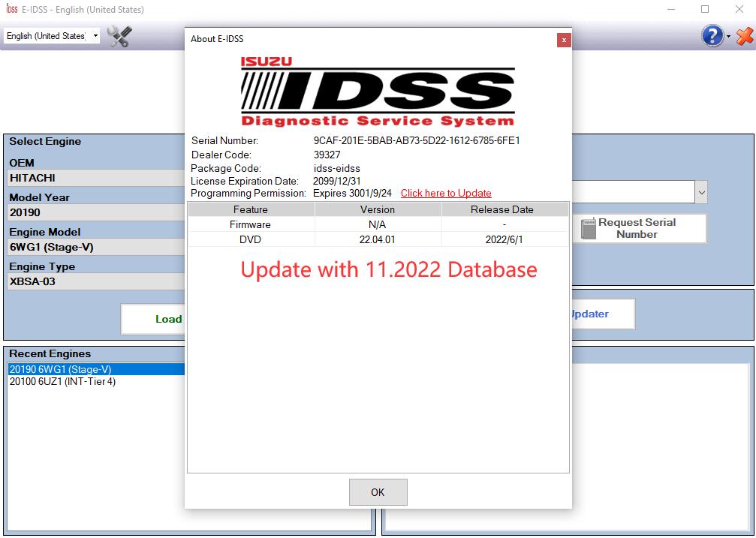Click the E-IDSS app icon in title bar
756x538 pixels.
pos(11,9)
